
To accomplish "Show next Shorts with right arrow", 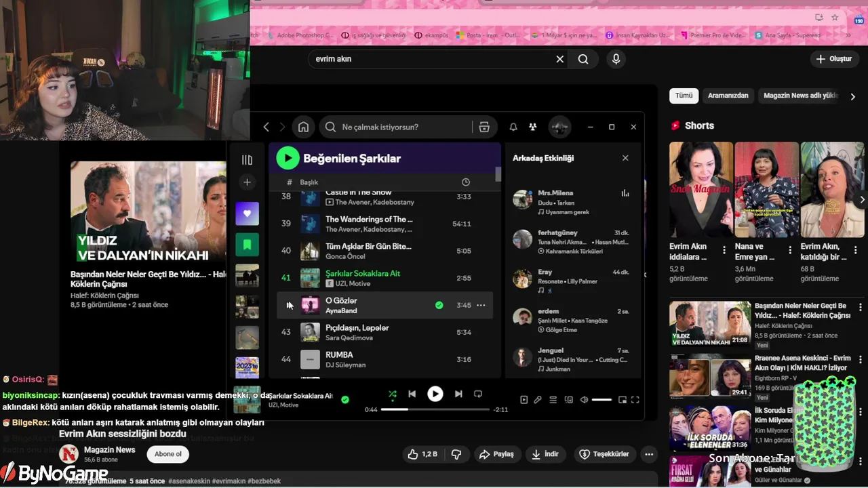I will 862,199.
